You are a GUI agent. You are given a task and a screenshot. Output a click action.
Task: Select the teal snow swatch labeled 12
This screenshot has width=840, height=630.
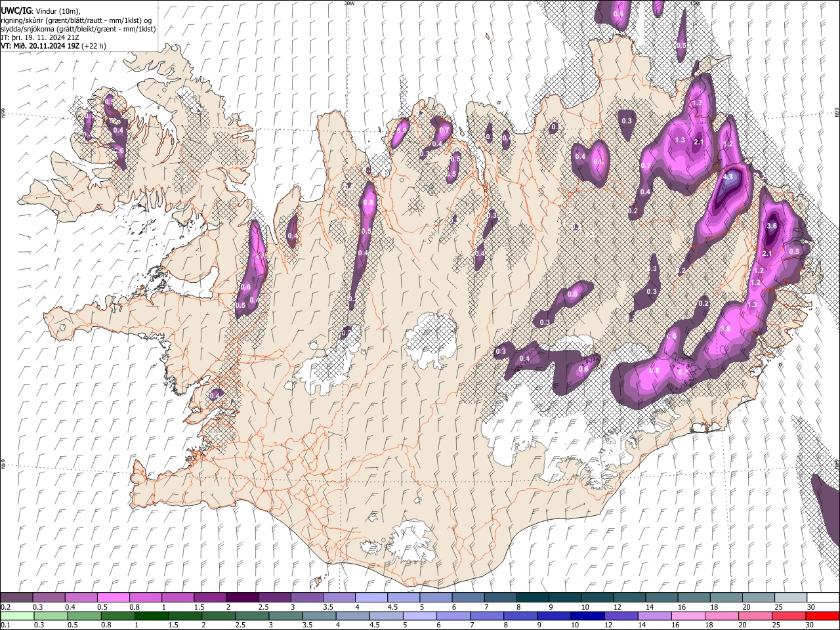[629, 598]
